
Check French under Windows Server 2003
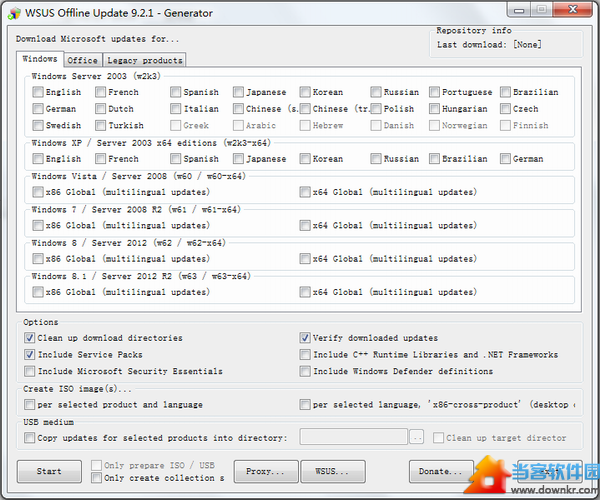click(101, 92)
